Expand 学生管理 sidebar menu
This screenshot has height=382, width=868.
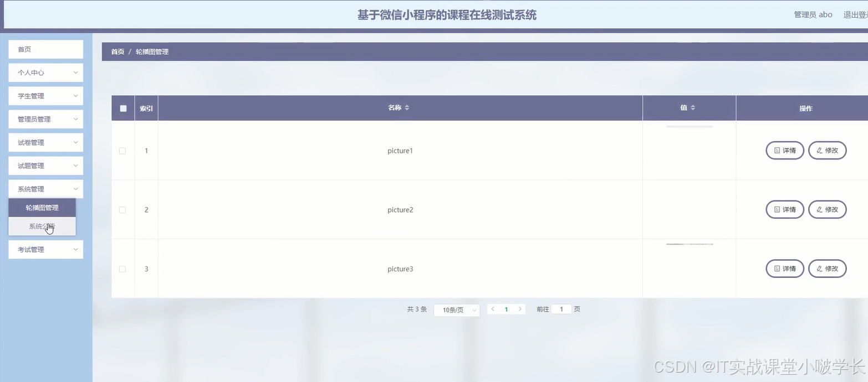(46, 96)
